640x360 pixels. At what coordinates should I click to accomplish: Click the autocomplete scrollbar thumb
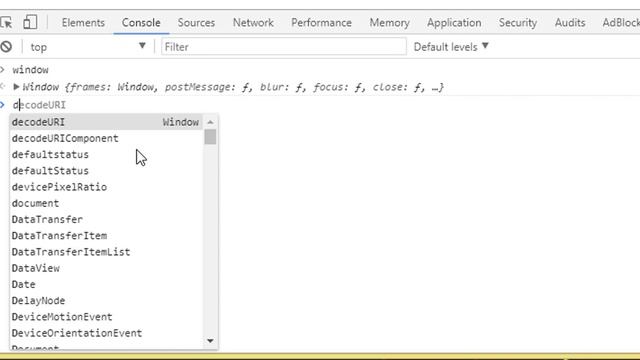[210, 137]
